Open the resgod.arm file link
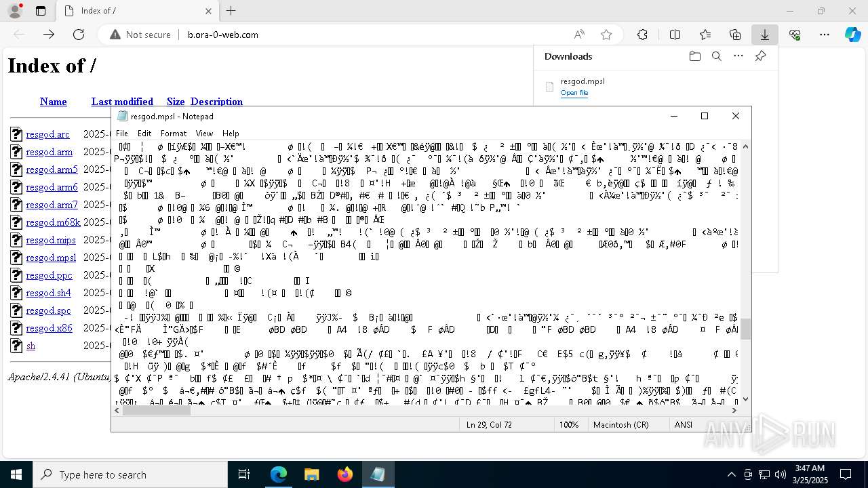 [x=49, y=152]
